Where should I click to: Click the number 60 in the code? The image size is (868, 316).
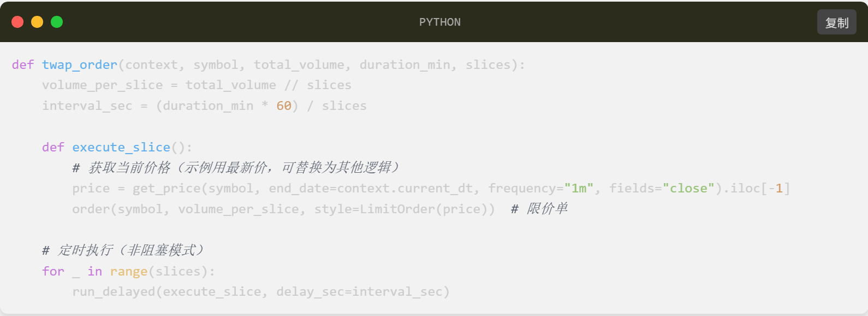coord(284,106)
